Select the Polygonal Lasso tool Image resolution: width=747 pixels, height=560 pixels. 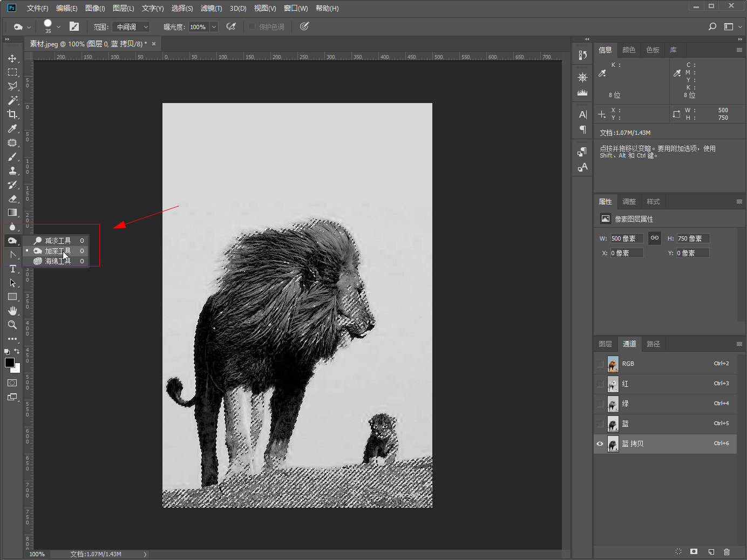[12, 86]
